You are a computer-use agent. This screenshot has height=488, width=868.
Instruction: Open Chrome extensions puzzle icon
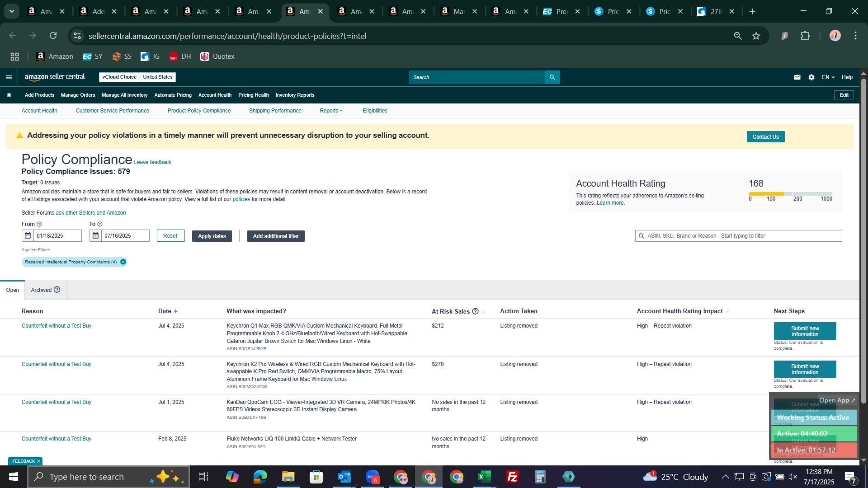pos(805,36)
